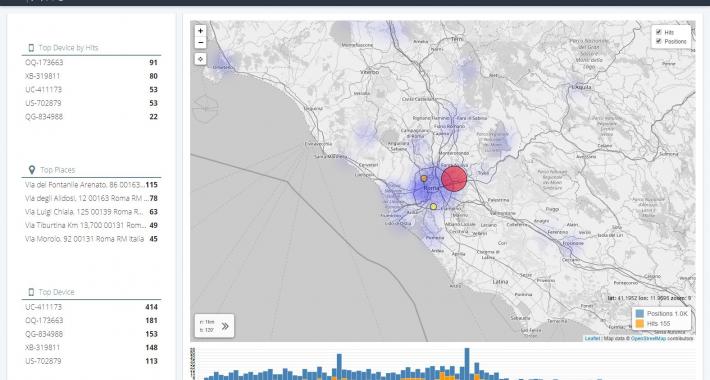The height and width of the screenshot is (380, 710).
Task: Select device OQ-173663 in Top Device by Hits
Action: pos(91,63)
